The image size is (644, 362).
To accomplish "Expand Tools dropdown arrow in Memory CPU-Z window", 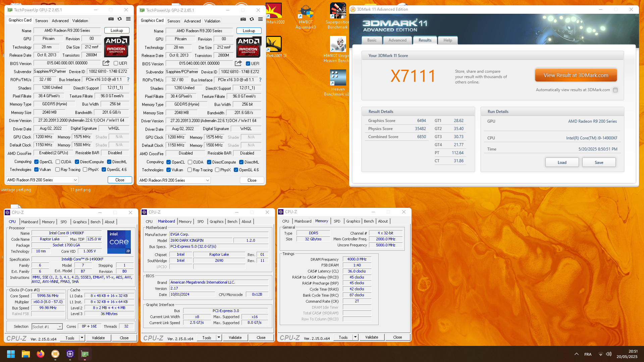I will point(355,337).
